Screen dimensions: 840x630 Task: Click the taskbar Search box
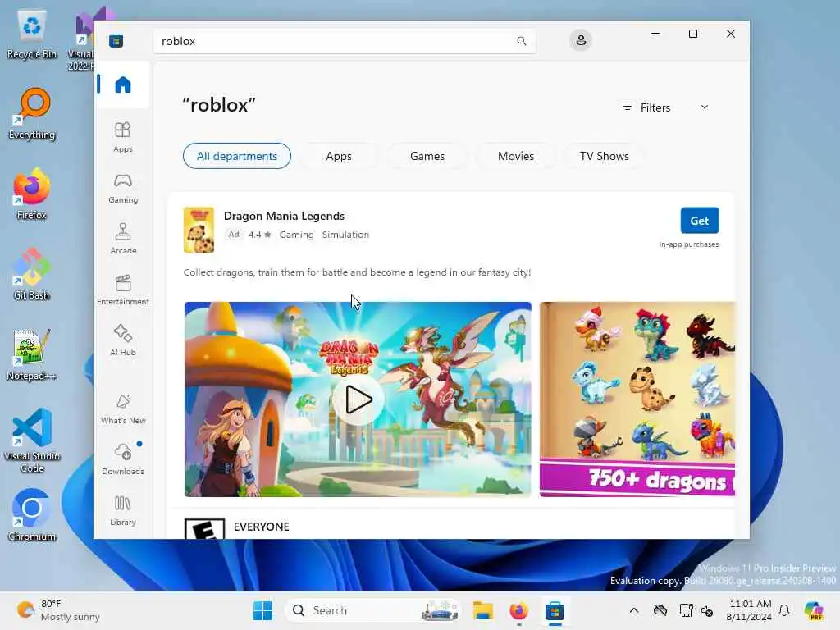pyautogui.click(x=373, y=610)
